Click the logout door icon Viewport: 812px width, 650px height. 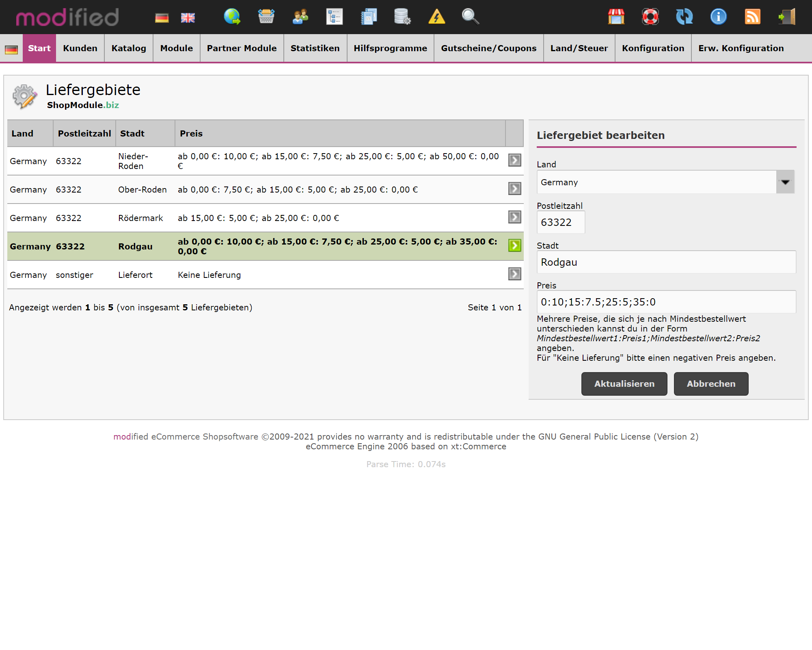786,17
